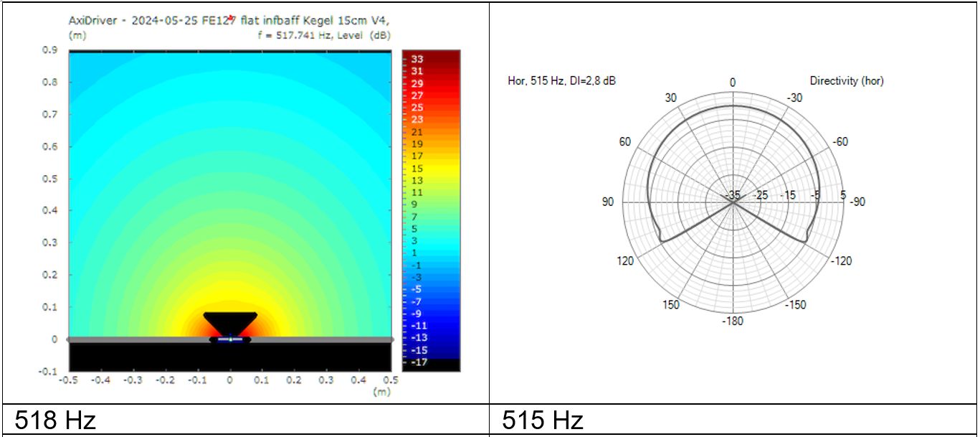Click the 518 Hz table caption
The height and width of the screenshot is (437, 980).
[54, 420]
